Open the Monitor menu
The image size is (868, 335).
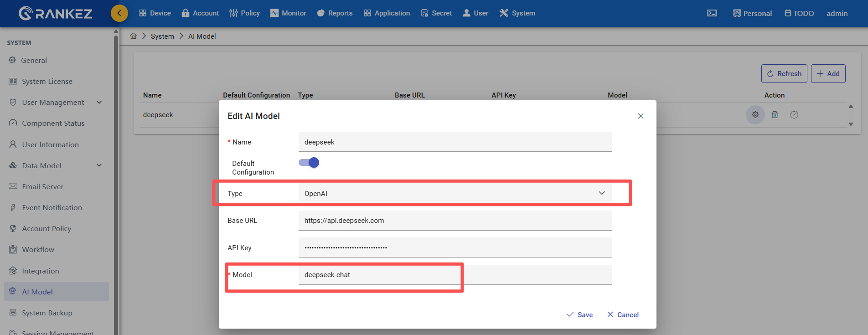tap(288, 13)
